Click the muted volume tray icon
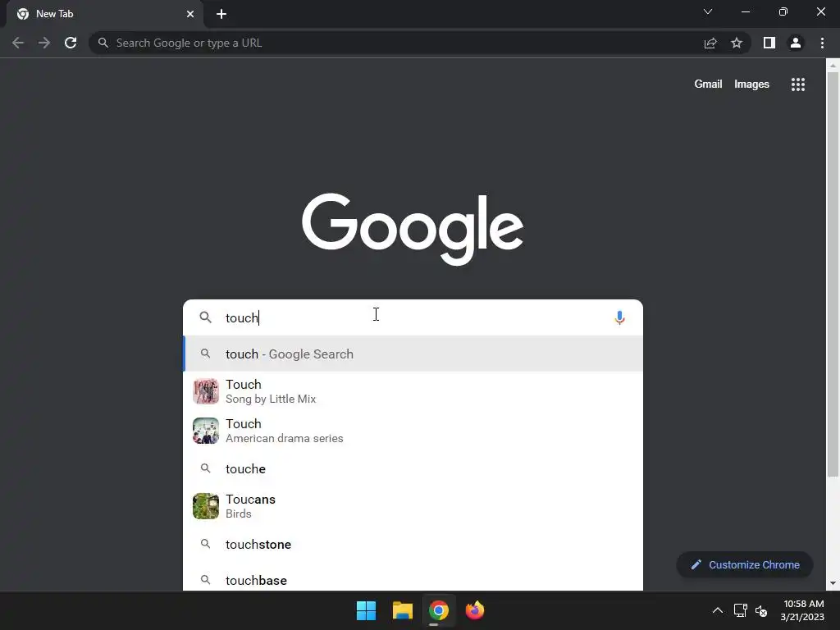 [x=760, y=610]
